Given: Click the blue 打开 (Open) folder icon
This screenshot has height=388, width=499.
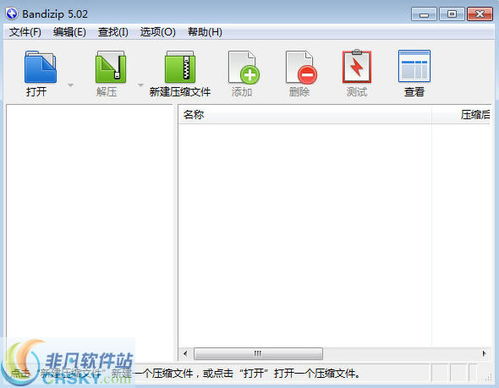Looking at the screenshot, I should point(40,67).
